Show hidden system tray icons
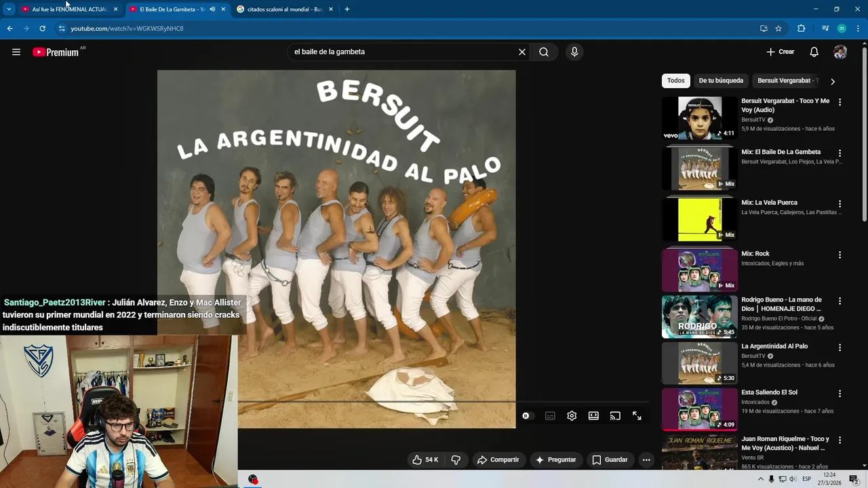The height and width of the screenshot is (488, 868). [760, 479]
